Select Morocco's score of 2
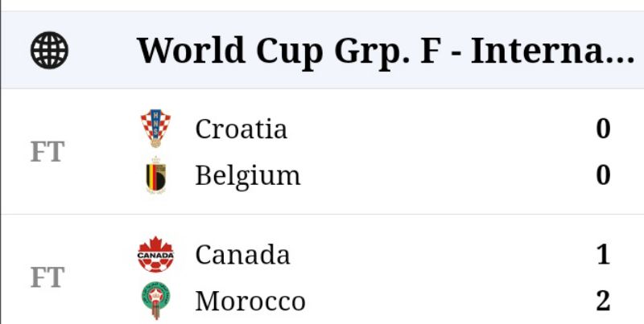Viewport: 644px width, 324px height. [x=603, y=301]
